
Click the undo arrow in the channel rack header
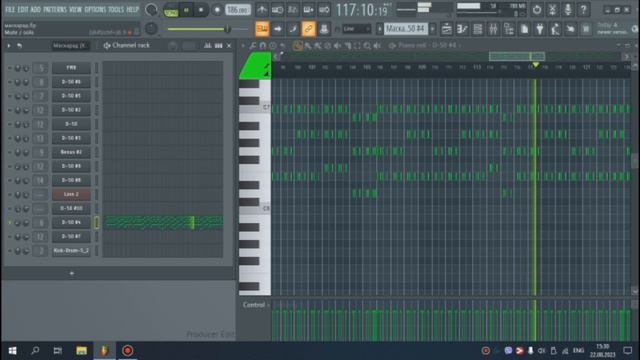pos(19,46)
